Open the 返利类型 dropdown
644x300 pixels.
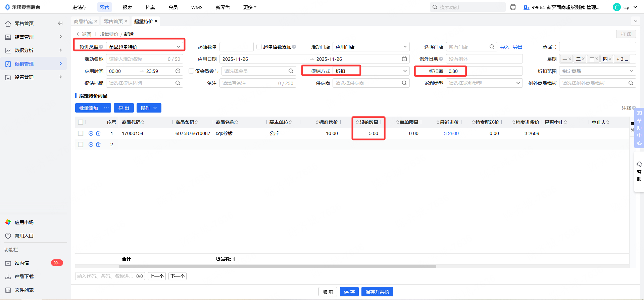pos(484,83)
